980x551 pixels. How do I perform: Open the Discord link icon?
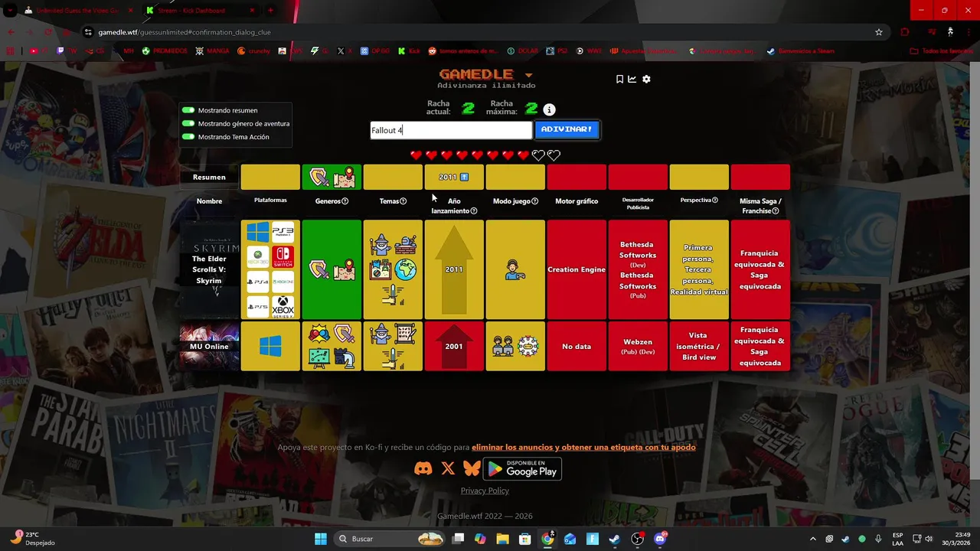[x=423, y=468]
